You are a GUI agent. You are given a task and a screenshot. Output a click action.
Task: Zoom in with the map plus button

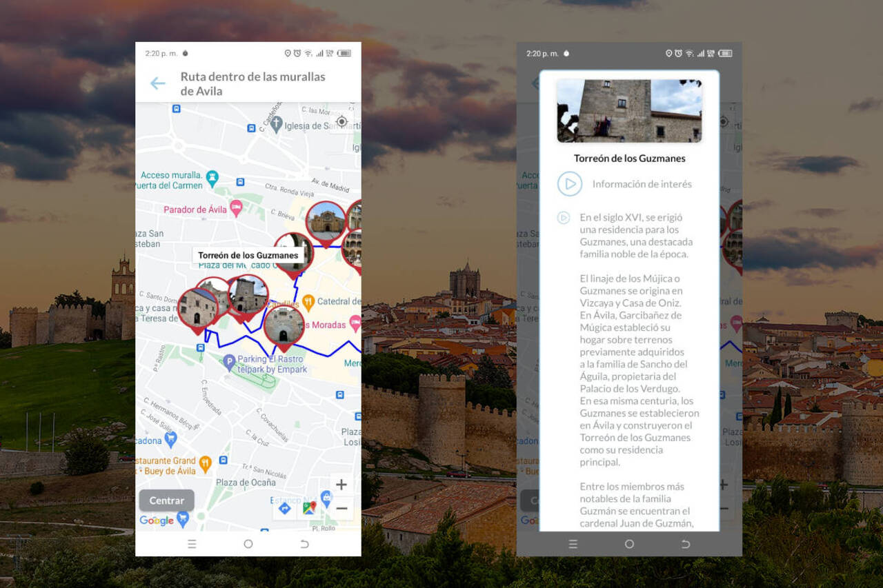click(341, 485)
